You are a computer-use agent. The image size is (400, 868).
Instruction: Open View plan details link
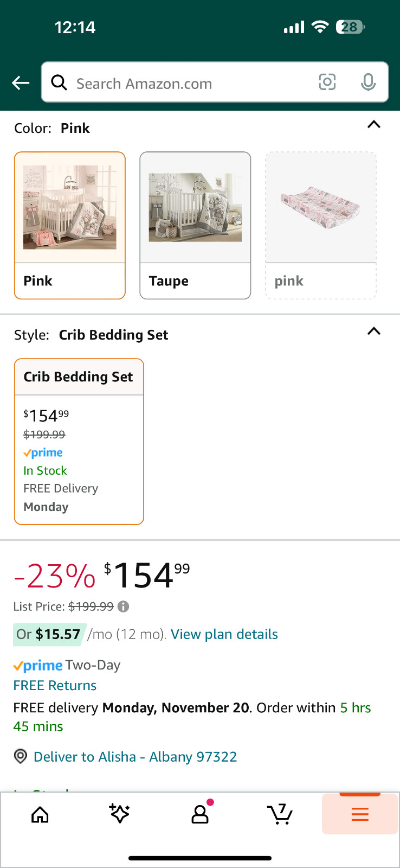224,634
